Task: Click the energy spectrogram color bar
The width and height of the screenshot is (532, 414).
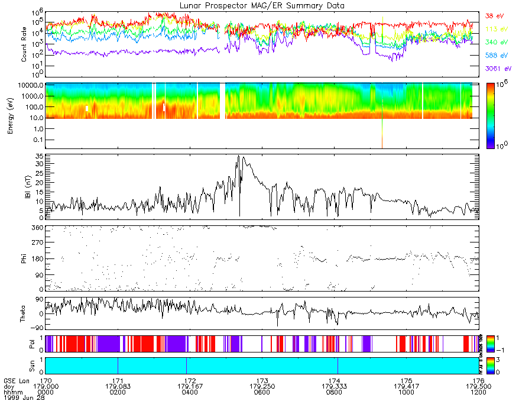Action: 490,116
